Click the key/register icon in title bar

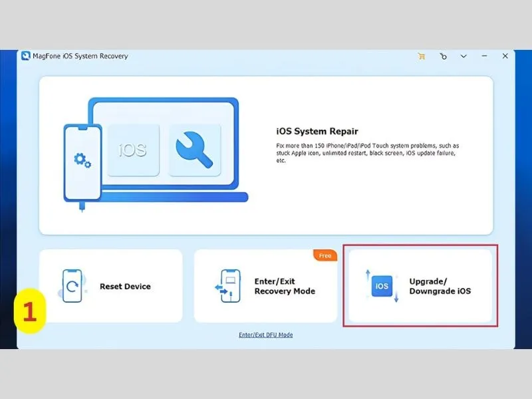click(x=443, y=57)
